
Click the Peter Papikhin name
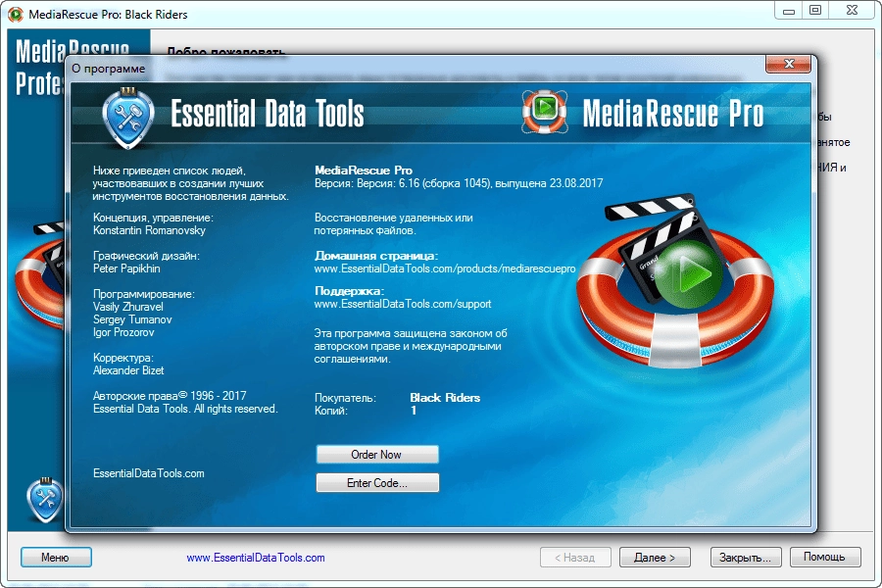pyautogui.click(x=126, y=269)
